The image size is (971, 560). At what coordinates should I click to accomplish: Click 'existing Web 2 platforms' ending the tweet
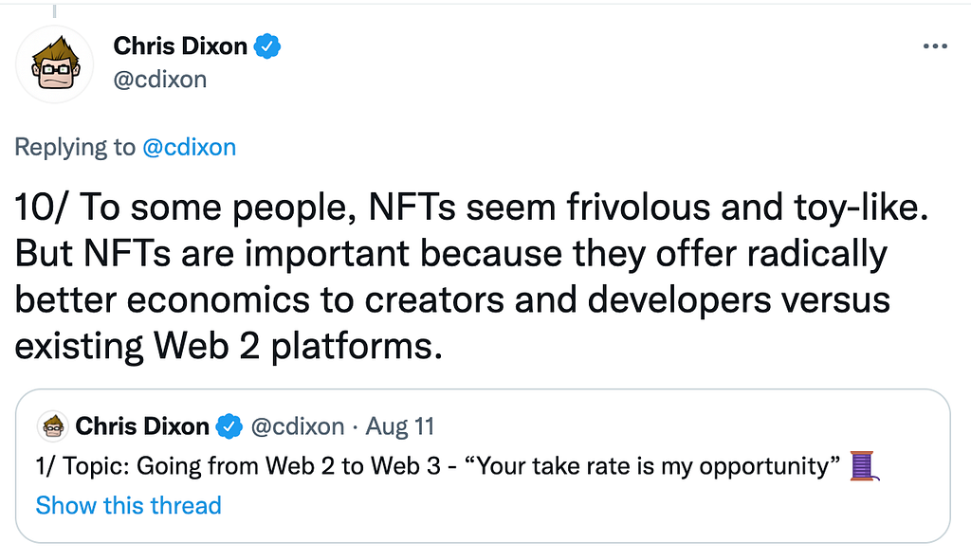[x=228, y=346]
